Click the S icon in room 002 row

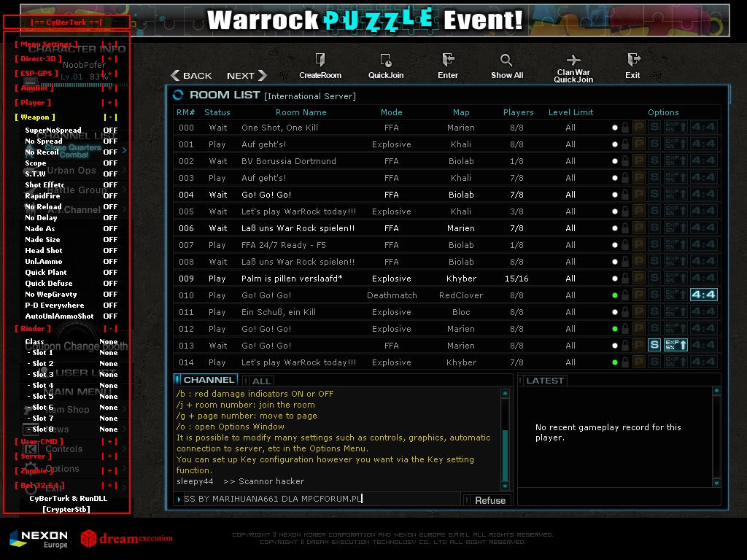click(x=654, y=161)
